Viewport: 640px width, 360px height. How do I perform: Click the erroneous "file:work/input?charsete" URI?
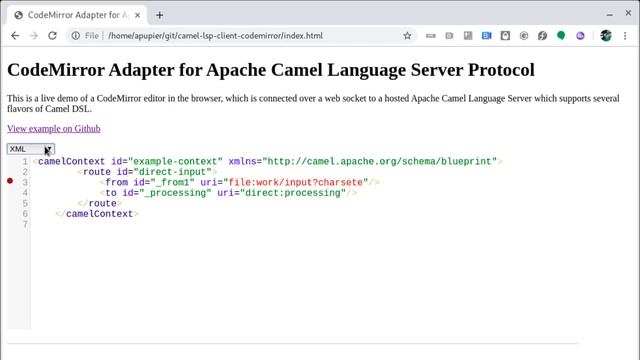pos(296,182)
